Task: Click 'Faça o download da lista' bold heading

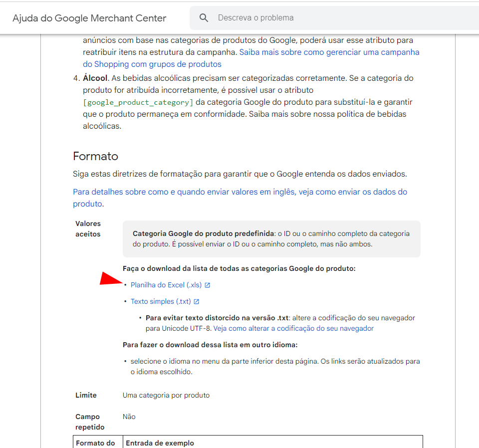Action: pyautogui.click(x=239, y=268)
